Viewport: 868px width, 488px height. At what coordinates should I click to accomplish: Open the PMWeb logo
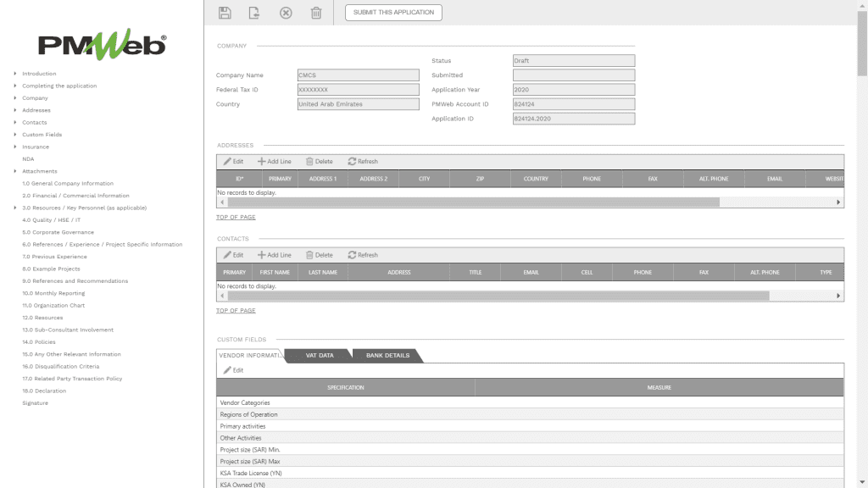102,44
